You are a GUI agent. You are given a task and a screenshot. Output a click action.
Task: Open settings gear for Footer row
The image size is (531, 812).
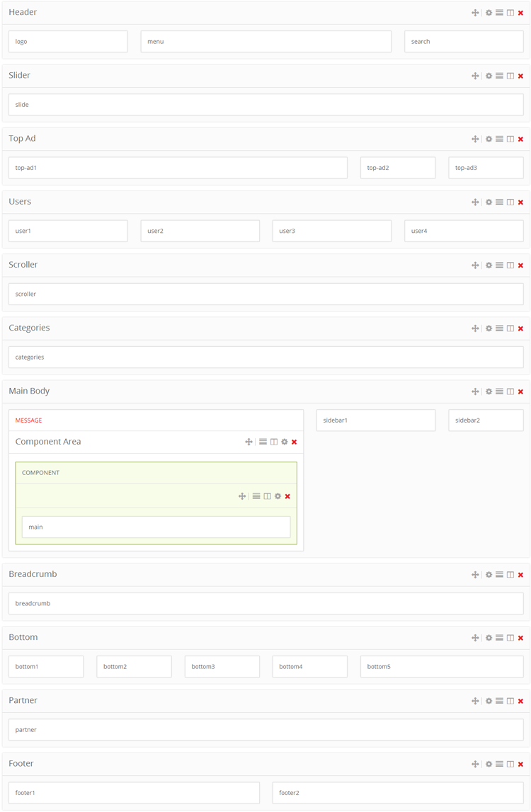coord(489,764)
